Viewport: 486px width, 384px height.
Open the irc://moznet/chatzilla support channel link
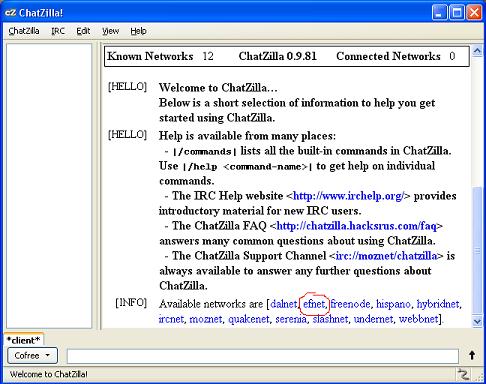(x=387, y=256)
